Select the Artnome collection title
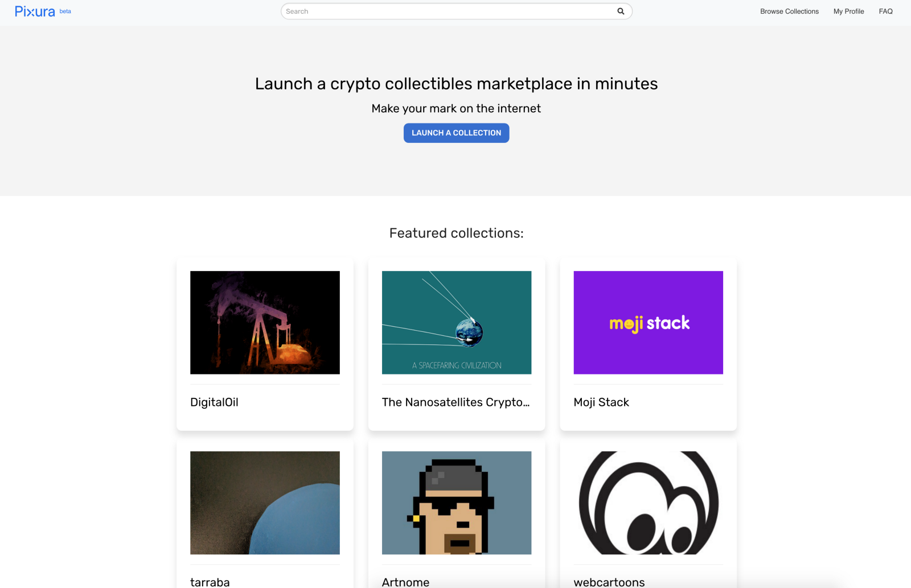The height and width of the screenshot is (588, 911). tap(406, 582)
